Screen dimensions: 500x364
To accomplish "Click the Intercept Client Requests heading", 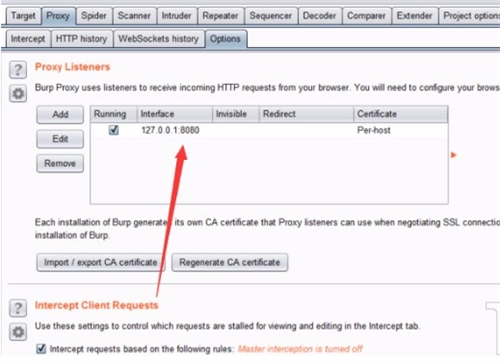I will coord(96,305).
